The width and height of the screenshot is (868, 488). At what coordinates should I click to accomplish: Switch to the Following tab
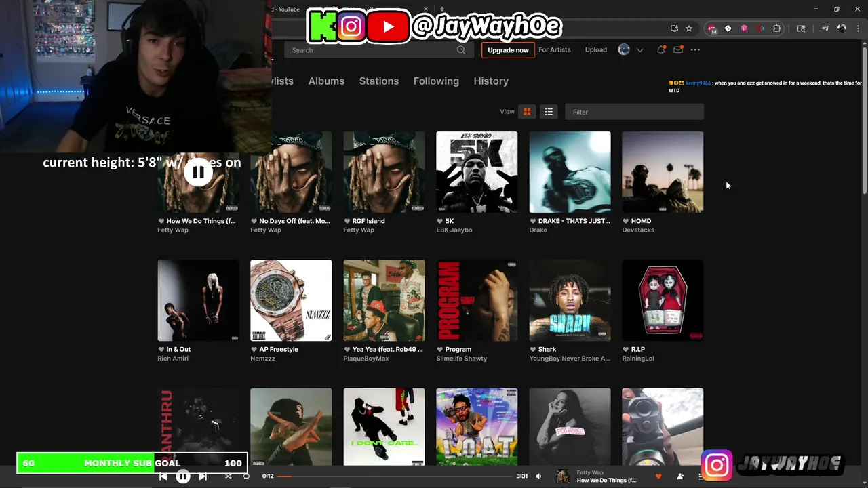coord(436,81)
